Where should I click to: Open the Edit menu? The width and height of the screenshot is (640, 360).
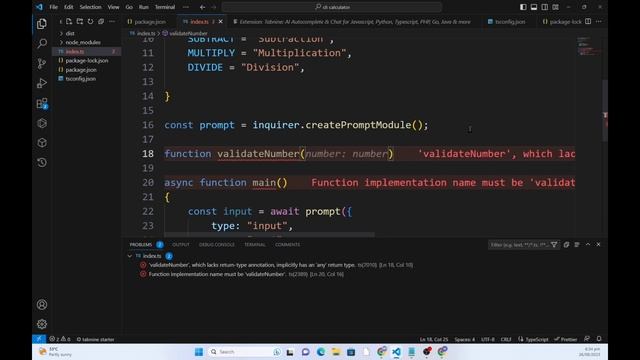click(69, 7)
